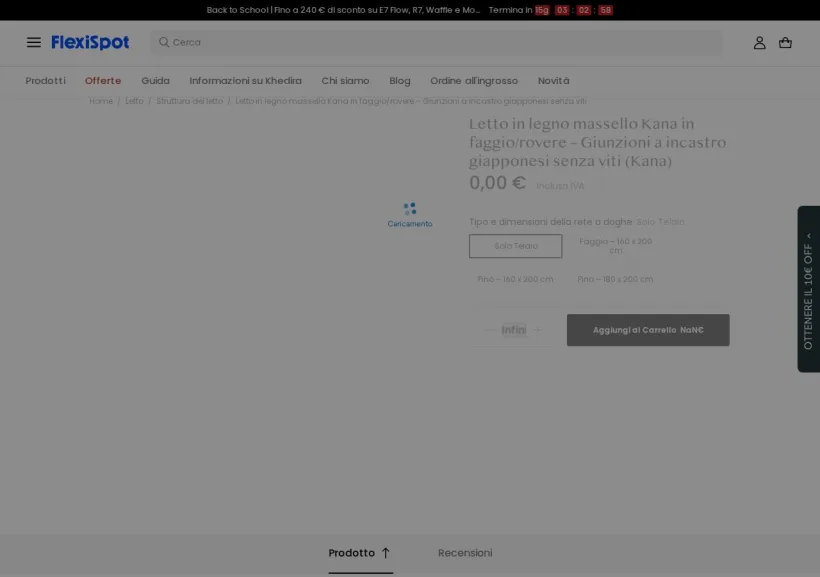Open Informazioni su Khedira
This screenshot has width=820, height=577.
[x=245, y=81]
